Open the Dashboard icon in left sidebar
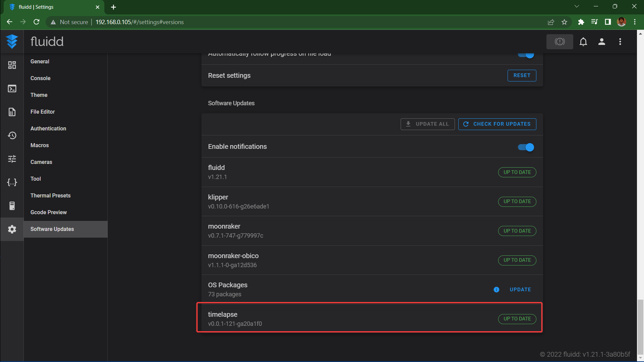The image size is (644, 362). tap(12, 65)
